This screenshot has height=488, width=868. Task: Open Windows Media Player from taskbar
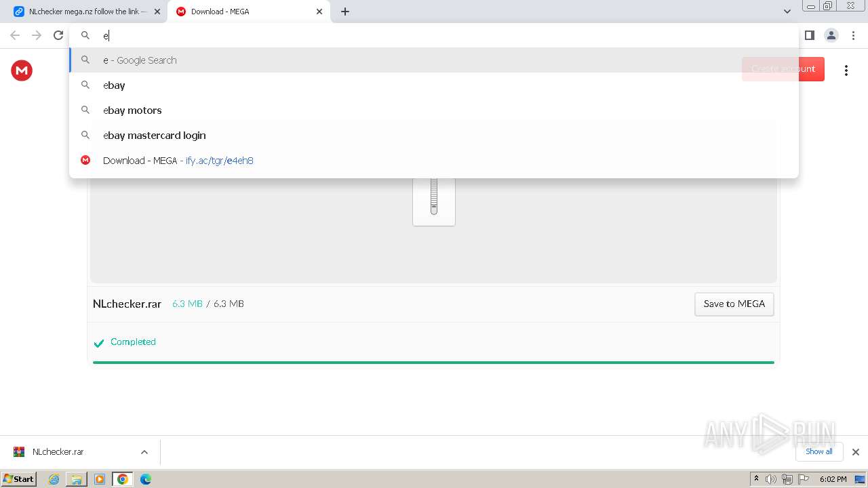100,479
